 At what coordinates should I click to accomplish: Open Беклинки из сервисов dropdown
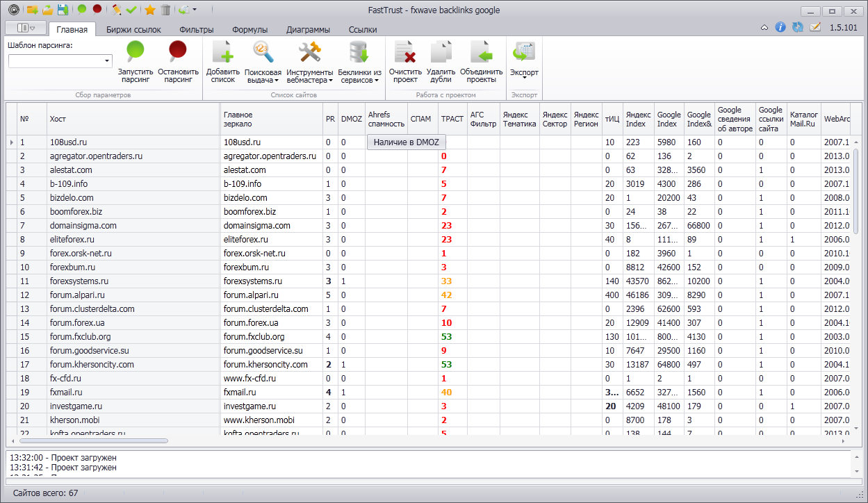pyautogui.click(x=359, y=61)
